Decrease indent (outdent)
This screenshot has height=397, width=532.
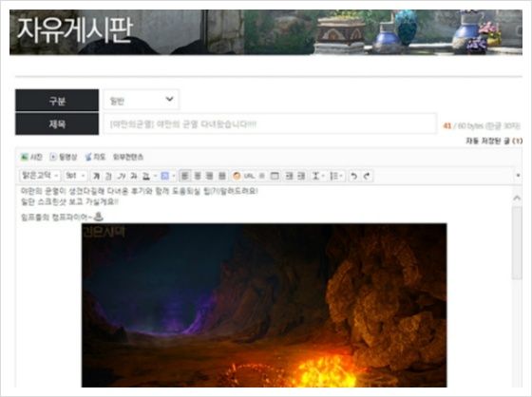pos(289,176)
